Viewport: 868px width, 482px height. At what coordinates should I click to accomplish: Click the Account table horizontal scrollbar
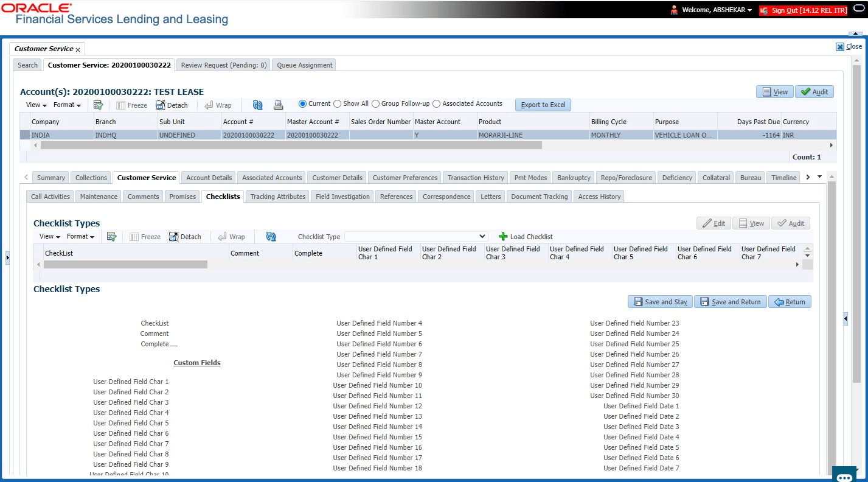tap(291, 145)
